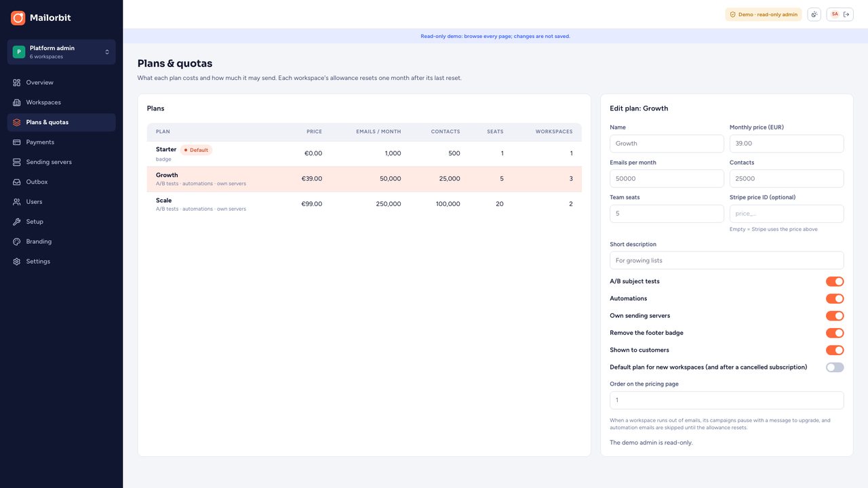Image resolution: width=868 pixels, height=488 pixels.
Task: Select the Growth plan row
Action: coord(364,179)
